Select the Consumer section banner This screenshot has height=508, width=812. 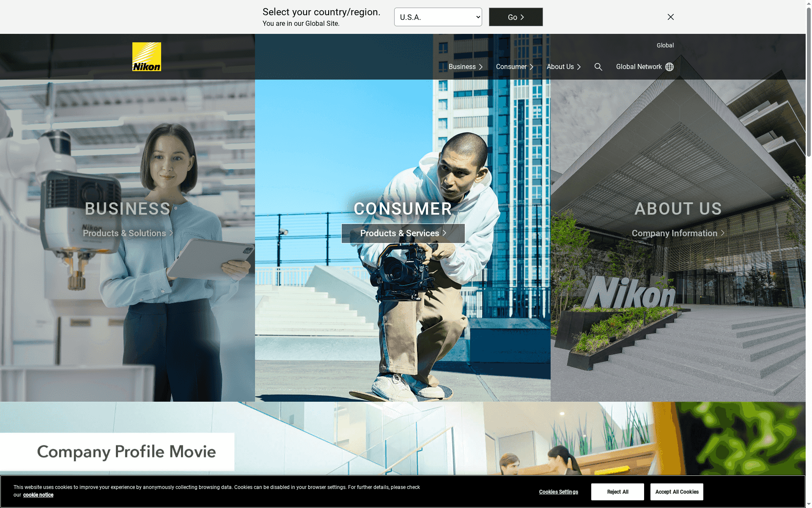pos(402,209)
